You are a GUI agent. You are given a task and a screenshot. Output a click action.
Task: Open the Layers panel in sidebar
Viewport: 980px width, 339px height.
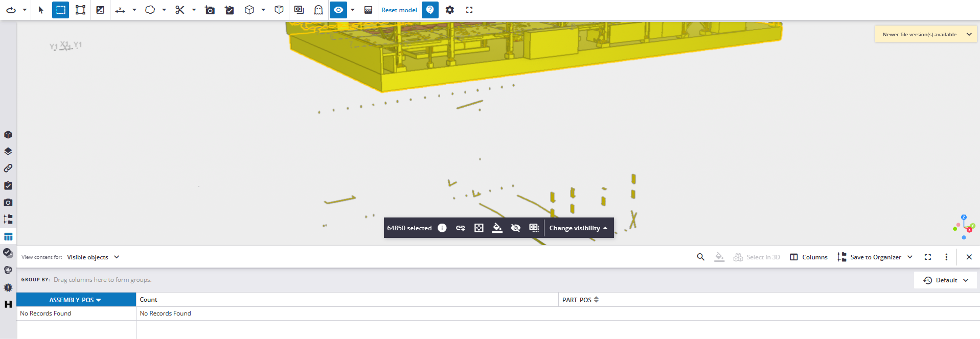point(8,152)
